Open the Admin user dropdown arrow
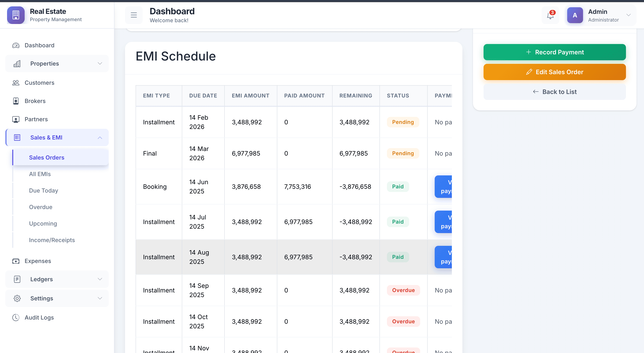 [629, 15]
